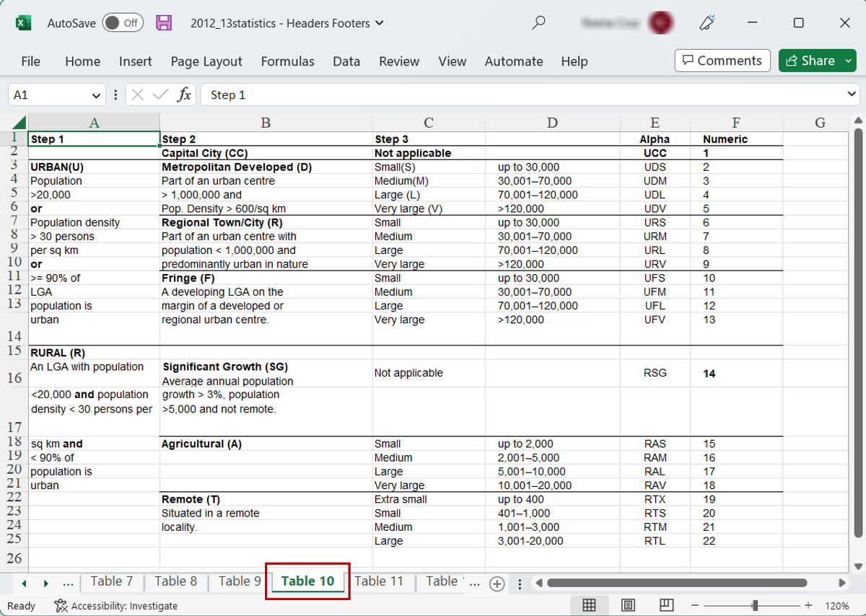866x616 pixels.
Task: Click the Save floppy disk icon
Action: click(164, 23)
